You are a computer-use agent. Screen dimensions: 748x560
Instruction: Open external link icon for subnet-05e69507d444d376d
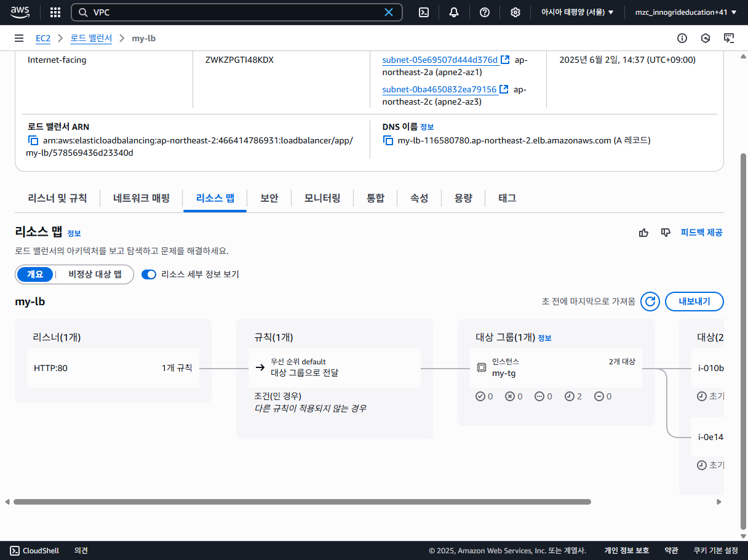pos(505,60)
